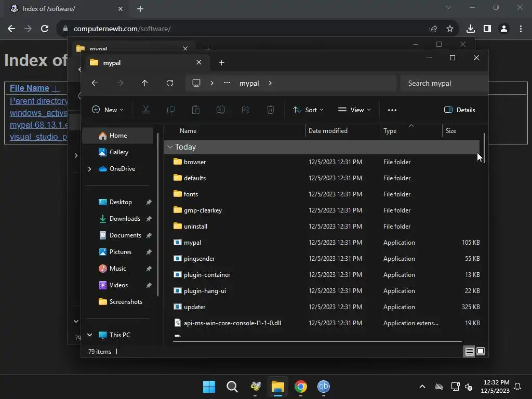Open Downloads in the navigation pane
The image size is (532, 399).
click(x=118, y=219)
